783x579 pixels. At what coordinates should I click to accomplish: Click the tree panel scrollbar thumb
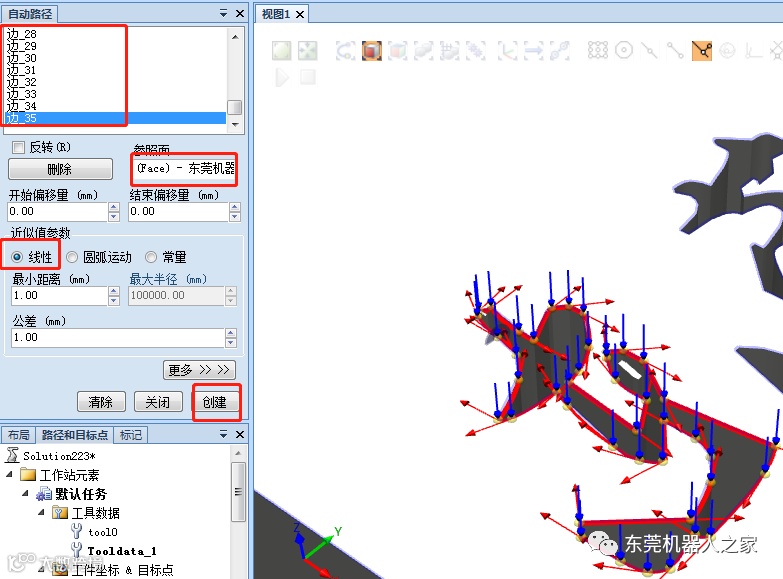pos(238,492)
